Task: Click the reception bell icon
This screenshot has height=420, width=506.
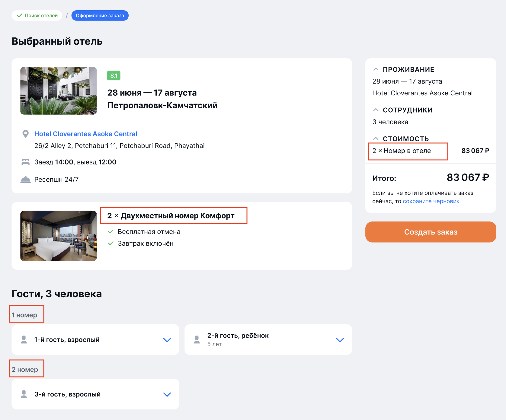Action: tap(26, 180)
